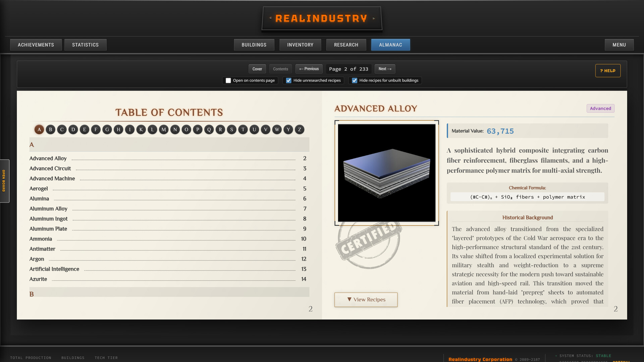Jump to letter O in contents

[186, 129]
